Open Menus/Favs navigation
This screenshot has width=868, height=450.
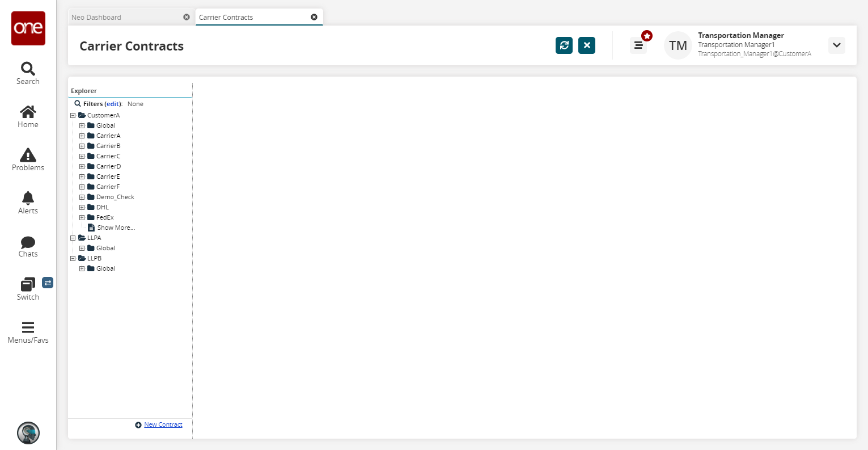point(28,333)
